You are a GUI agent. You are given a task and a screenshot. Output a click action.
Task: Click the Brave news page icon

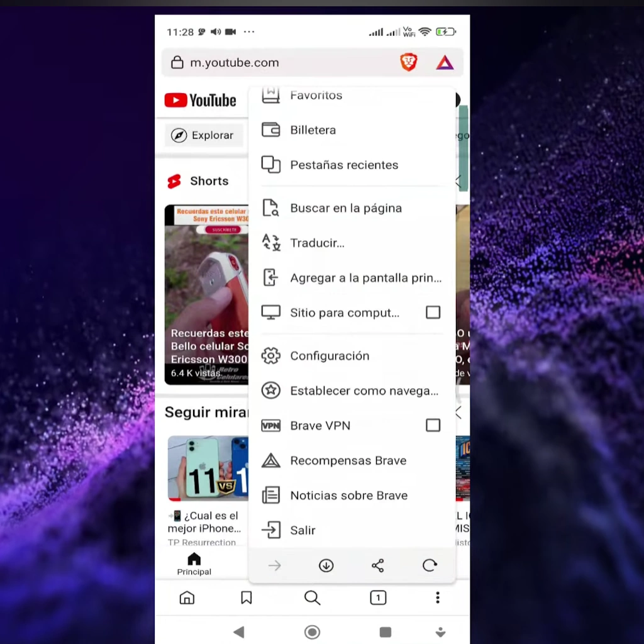click(270, 496)
